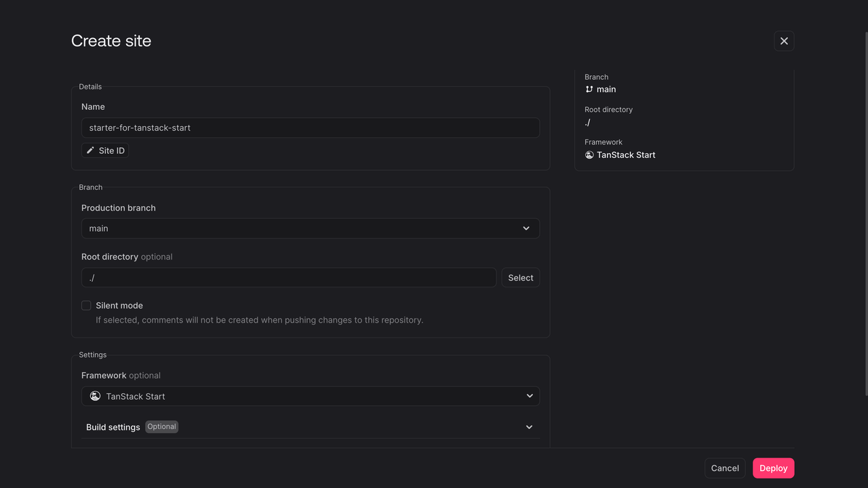
Task: Click the Build settings chevron arrow
Action: 529,427
